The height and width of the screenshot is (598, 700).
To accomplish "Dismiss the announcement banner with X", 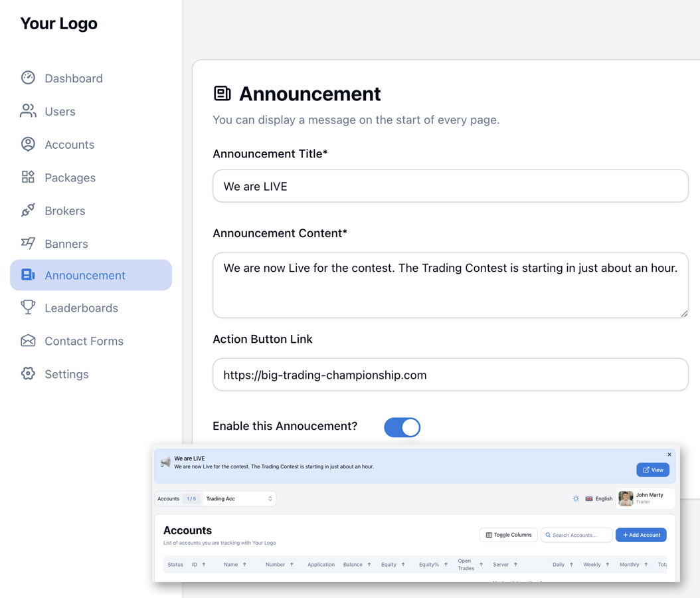I will point(669,454).
